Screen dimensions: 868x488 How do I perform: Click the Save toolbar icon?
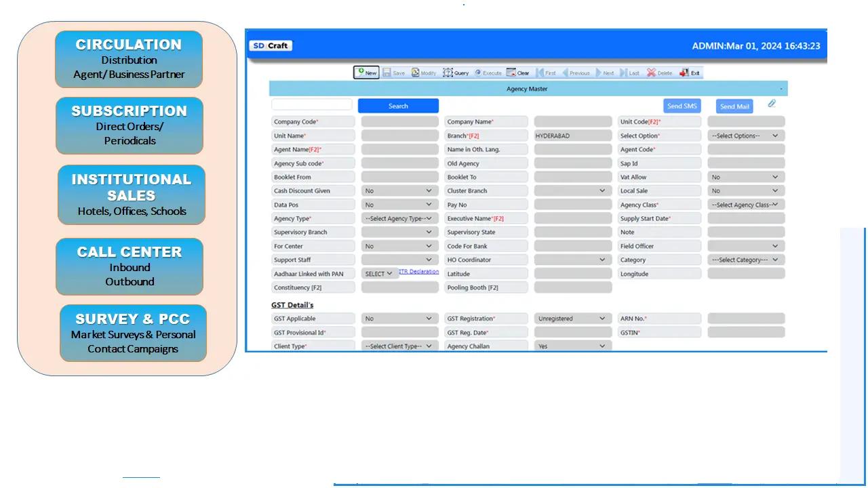click(x=393, y=73)
